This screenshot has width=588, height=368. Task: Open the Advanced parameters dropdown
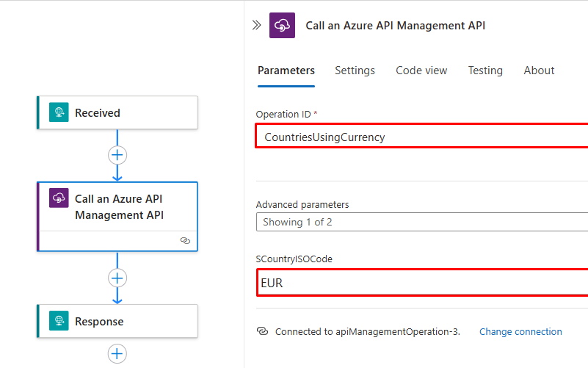(421, 222)
